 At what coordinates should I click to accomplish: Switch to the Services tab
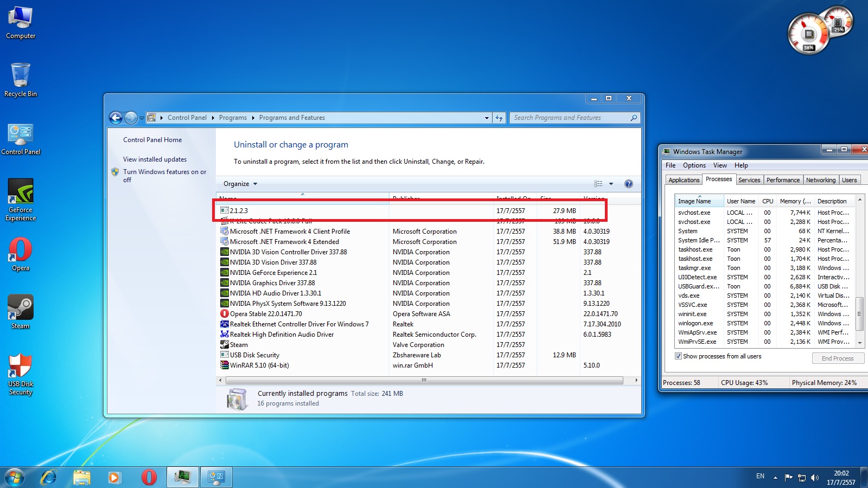749,180
